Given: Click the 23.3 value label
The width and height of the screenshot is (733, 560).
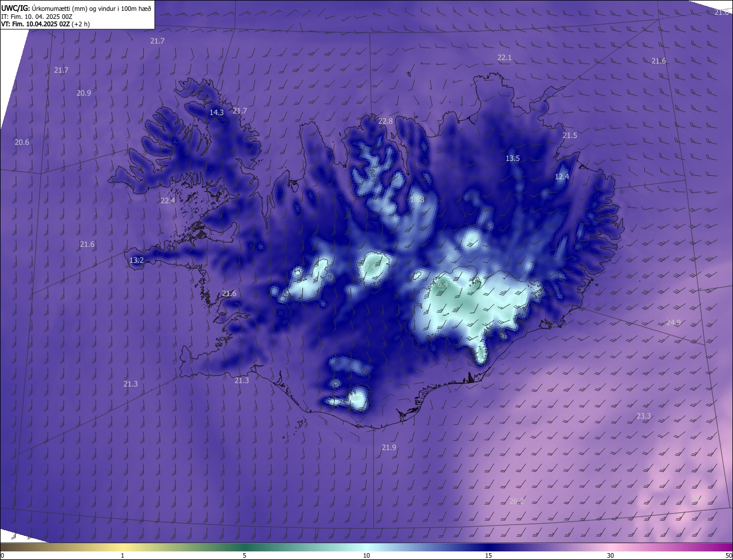Looking at the screenshot, I should click(644, 416).
